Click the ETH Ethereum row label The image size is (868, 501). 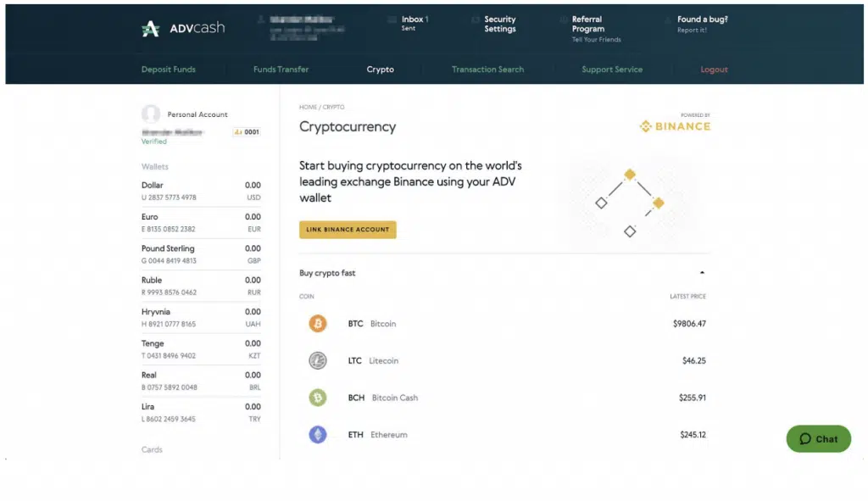coord(377,435)
